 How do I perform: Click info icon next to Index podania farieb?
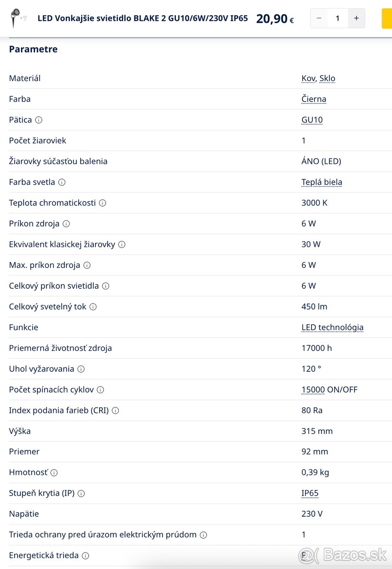pyautogui.click(x=115, y=411)
